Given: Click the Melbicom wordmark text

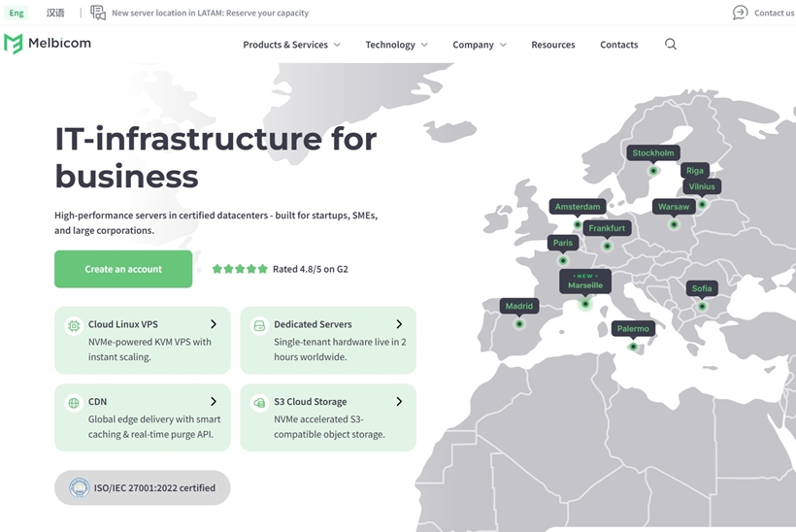Looking at the screenshot, I should tap(59, 43).
